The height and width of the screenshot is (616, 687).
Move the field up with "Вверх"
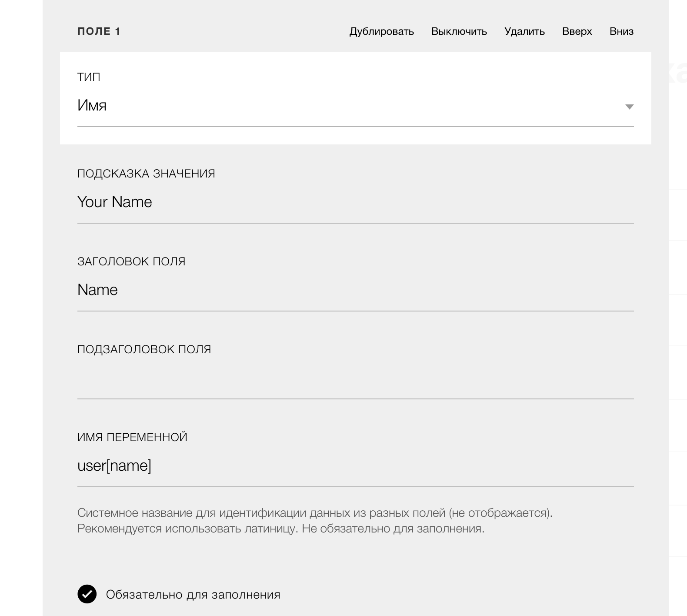(x=577, y=31)
